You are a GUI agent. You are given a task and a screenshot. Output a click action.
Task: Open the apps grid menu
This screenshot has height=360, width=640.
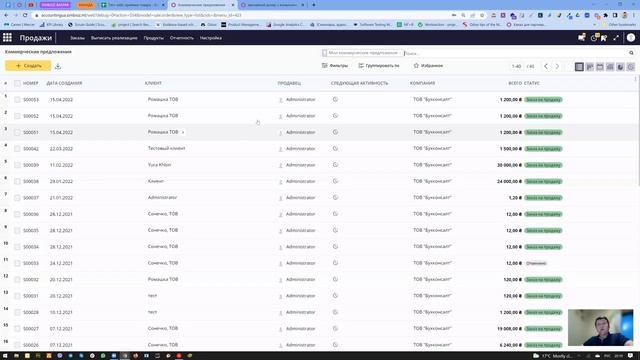pyautogui.click(x=7, y=38)
